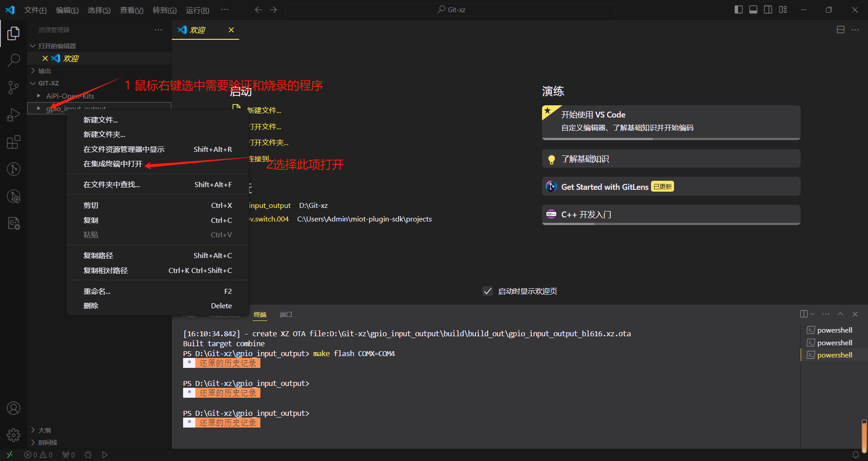868x461 pixels.
Task: Split the editor to the right
Action: [840, 30]
